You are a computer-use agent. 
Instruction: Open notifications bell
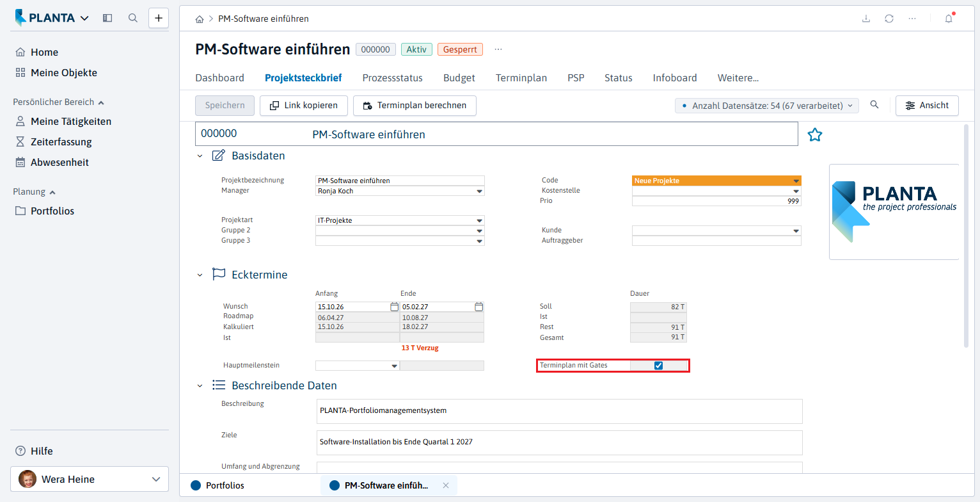[949, 19]
